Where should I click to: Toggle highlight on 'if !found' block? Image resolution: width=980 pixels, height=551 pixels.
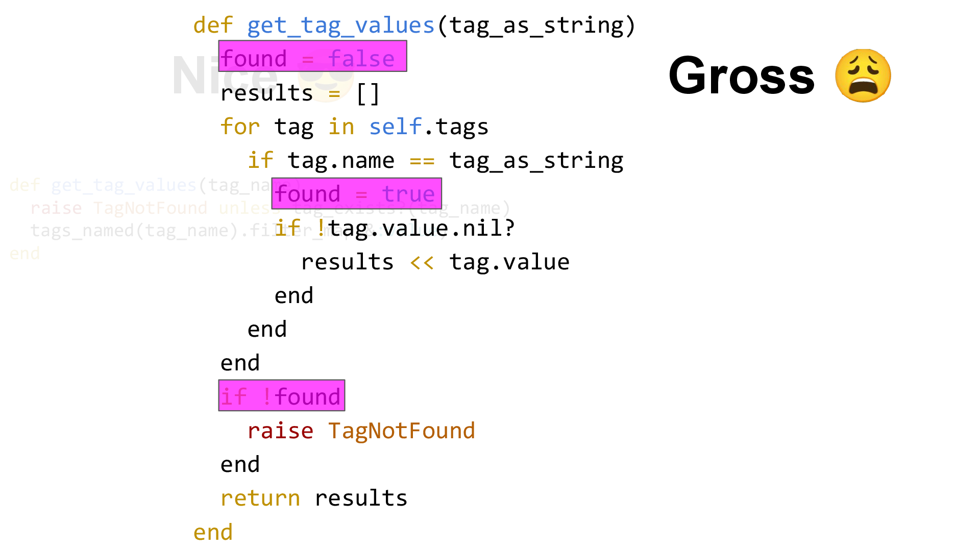(280, 396)
